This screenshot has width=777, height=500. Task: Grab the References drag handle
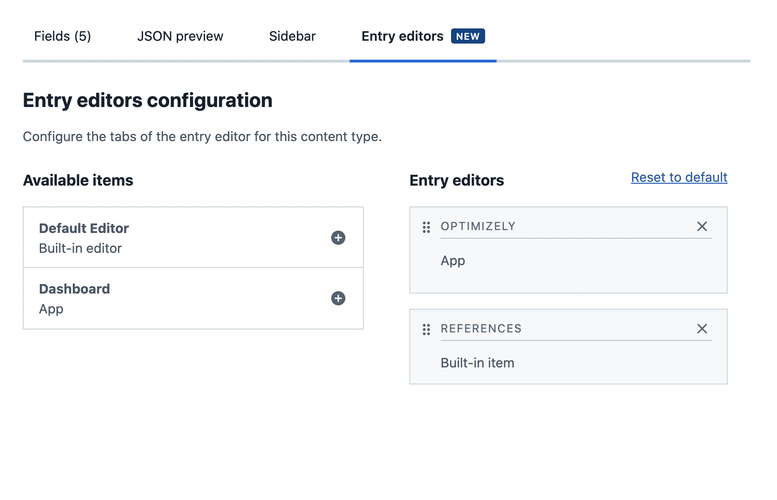tap(426, 329)
